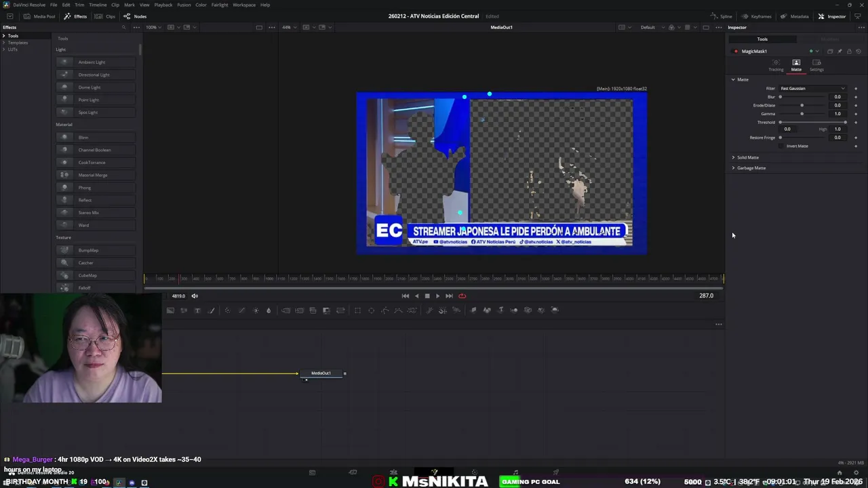Click the Text 3D tool icon

(x=501, y=310)
